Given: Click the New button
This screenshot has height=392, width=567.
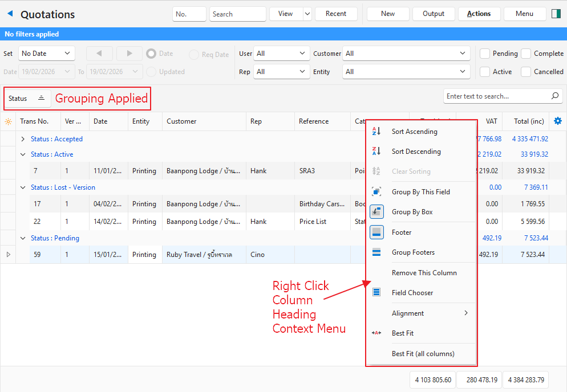Looking at the screenshot, I should 388,14.
